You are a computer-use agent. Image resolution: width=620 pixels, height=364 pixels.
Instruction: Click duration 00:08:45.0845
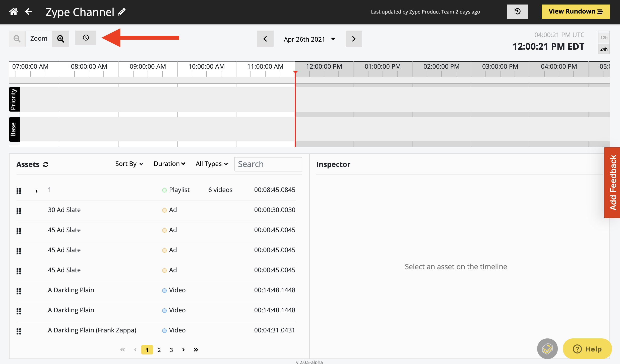pyautogui.click(x=275, y=190)
